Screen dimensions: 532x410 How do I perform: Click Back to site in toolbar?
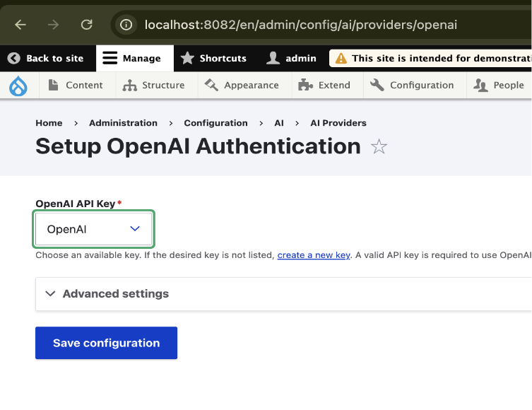pos(45,59)
